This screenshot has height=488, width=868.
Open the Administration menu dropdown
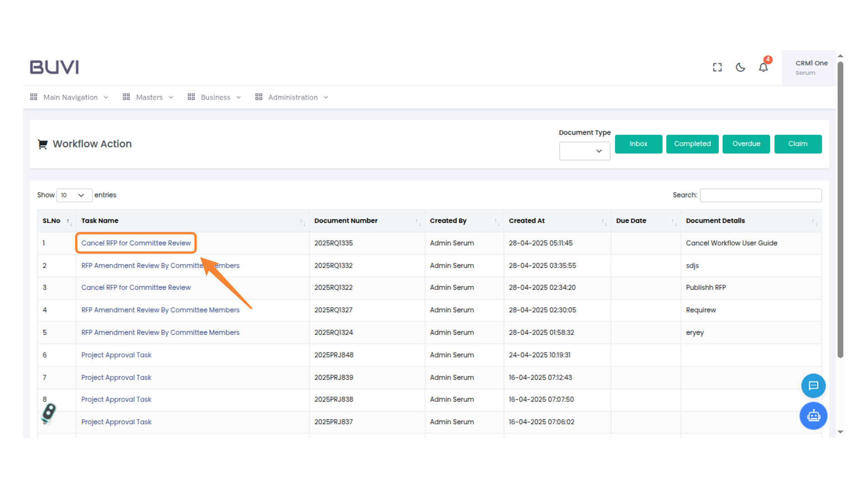(x=292, y=97)
